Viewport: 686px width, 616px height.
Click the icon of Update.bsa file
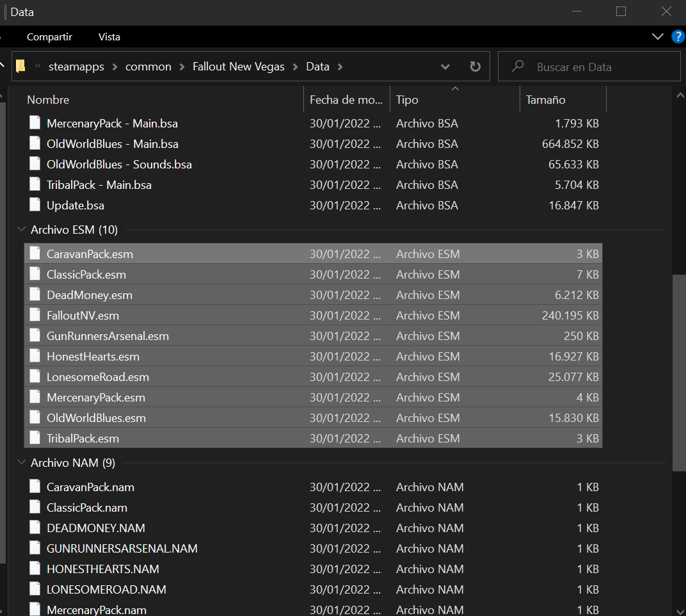(x=35, y=206)
